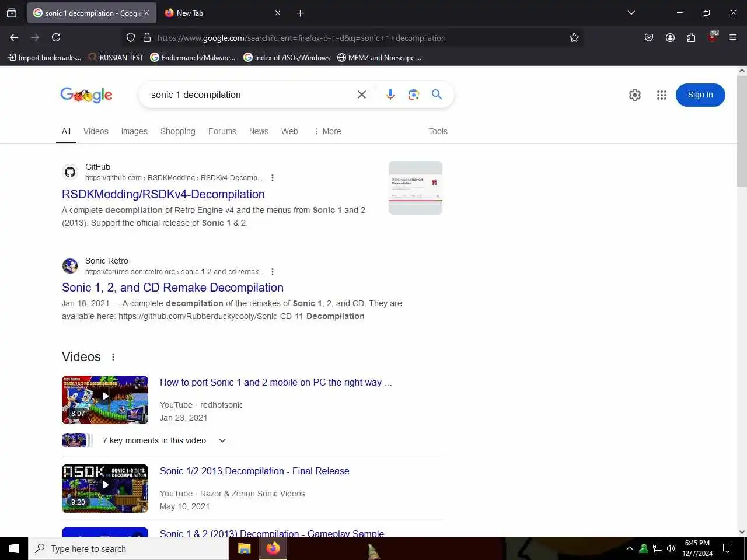Open Index of /ISOs/Windows bookmark
The height and width of the screenshot is (560, 747).
pyautogui.click(x=287, y=57)
